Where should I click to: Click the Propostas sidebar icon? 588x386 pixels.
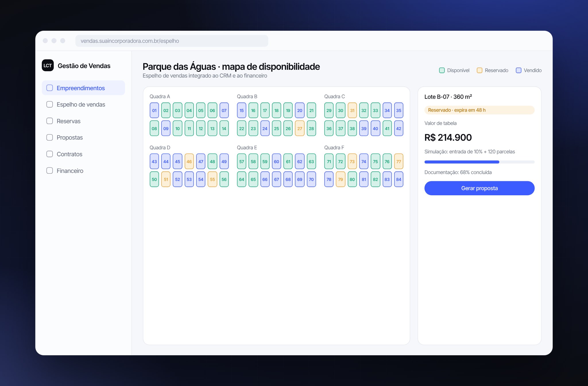pyautogui.click(x=50, y=138)
